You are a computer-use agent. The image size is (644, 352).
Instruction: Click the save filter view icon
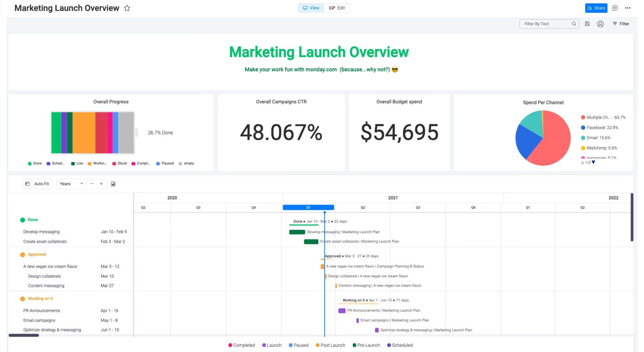pos(587,24)
